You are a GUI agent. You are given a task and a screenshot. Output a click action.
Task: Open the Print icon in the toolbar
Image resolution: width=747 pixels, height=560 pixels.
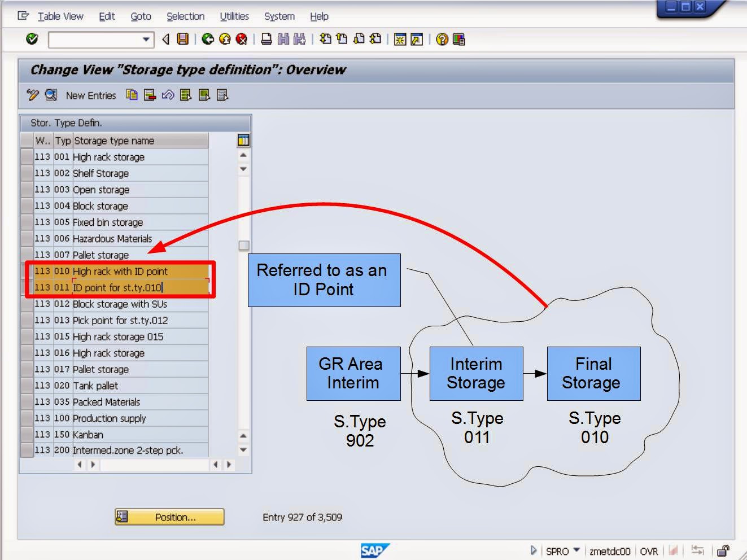click(x=267, y=39)
